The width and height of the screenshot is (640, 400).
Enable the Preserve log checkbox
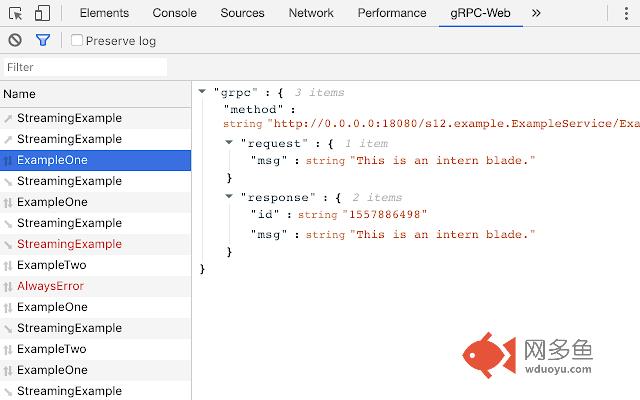click(x=77, y=40)
